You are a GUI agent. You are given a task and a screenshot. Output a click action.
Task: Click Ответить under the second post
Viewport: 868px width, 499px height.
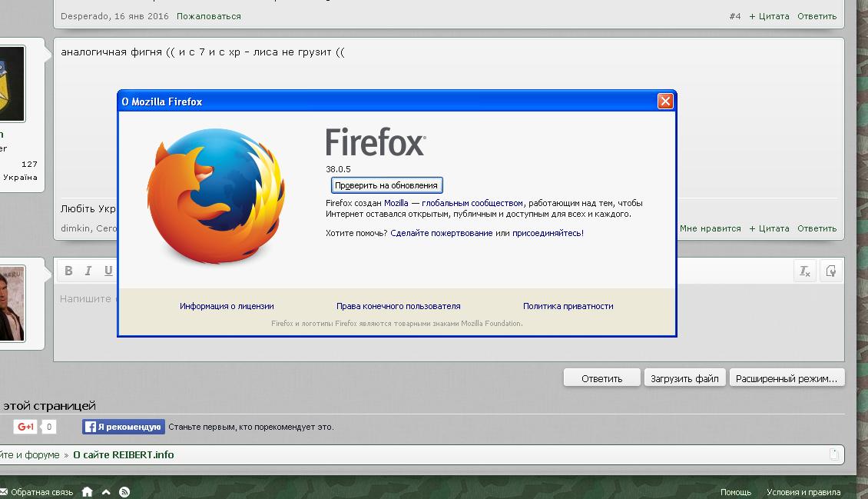pyautogui.click(x=817, y=228)
